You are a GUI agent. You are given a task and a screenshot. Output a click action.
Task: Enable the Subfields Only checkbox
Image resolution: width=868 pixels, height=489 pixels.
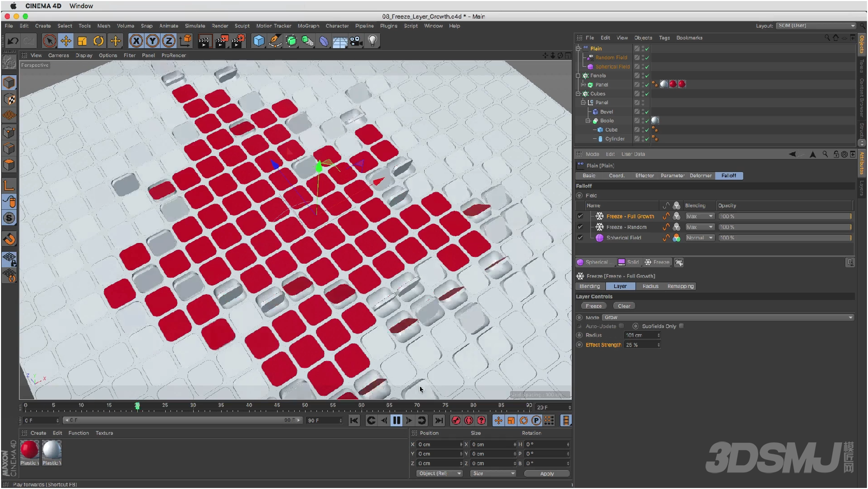(681, 326)
